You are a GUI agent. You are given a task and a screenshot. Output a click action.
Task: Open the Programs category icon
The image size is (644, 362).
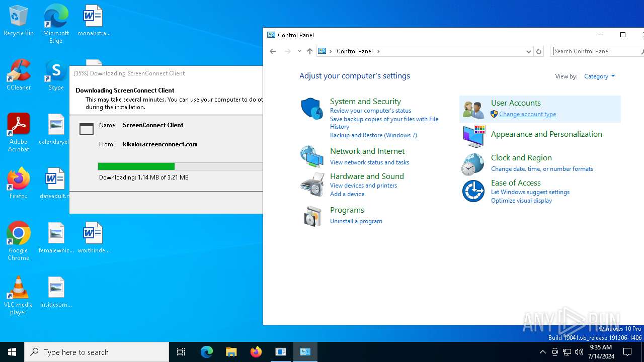312,216
